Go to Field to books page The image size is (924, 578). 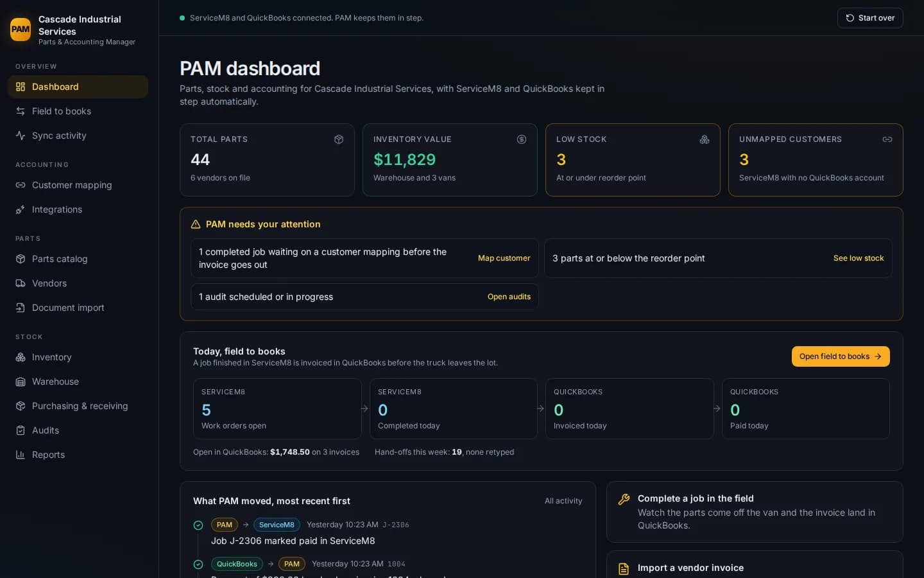click(78, 111)
